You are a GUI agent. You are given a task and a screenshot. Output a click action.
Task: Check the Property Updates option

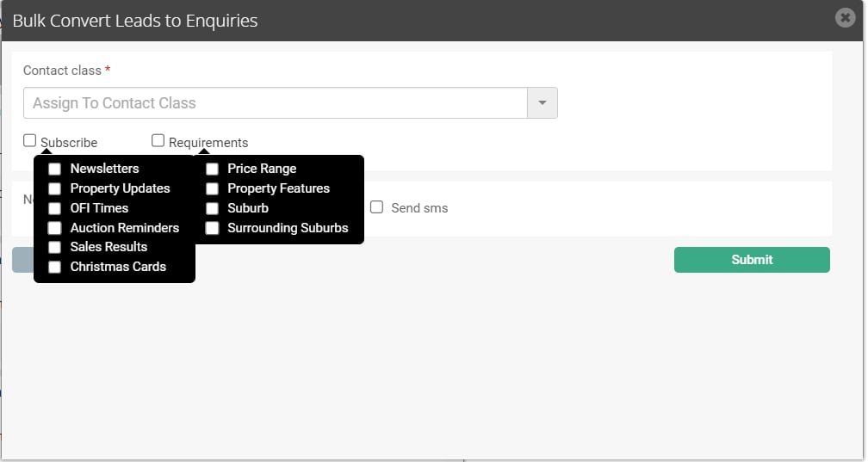pos(54,188)
